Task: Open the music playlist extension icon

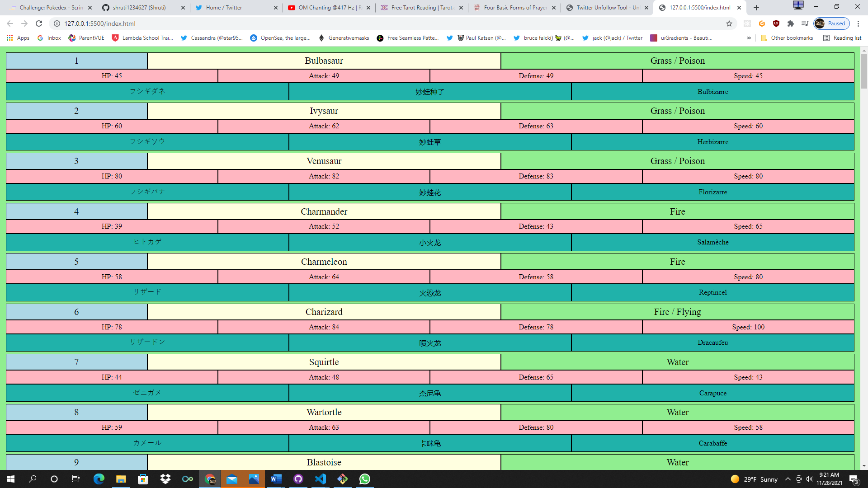Action: click(x=805, y=23)
